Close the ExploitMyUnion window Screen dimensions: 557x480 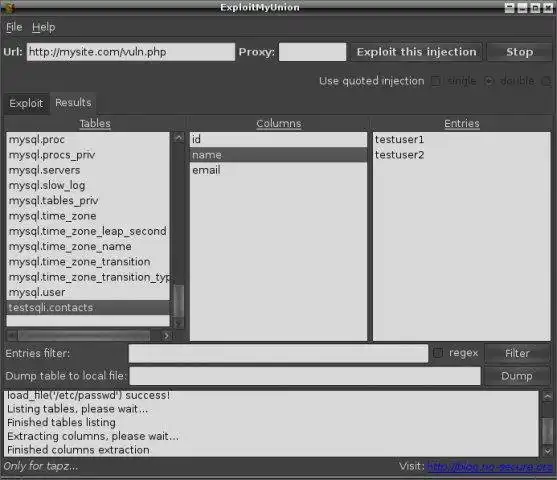coord(548,8)
